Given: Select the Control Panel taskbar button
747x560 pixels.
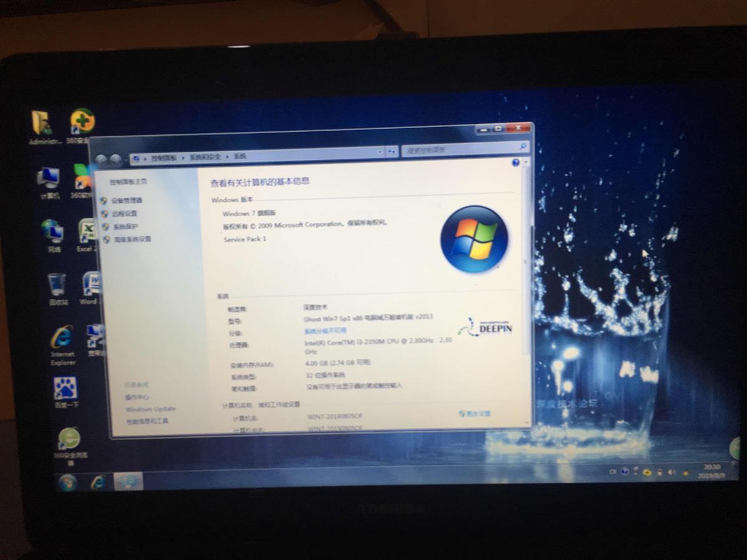Looking at the screenshot, I should [x=128, y=482].
